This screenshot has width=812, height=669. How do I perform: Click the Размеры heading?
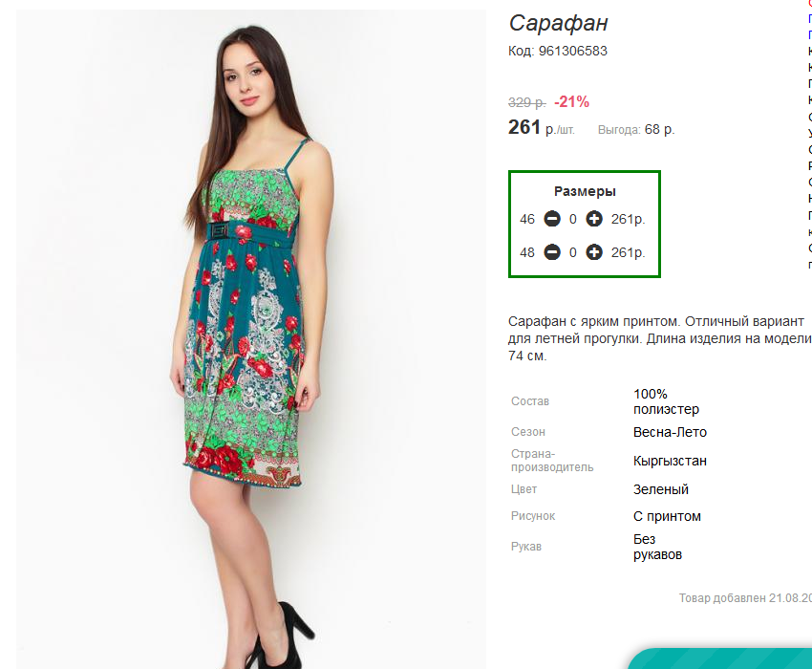point(585,191)
